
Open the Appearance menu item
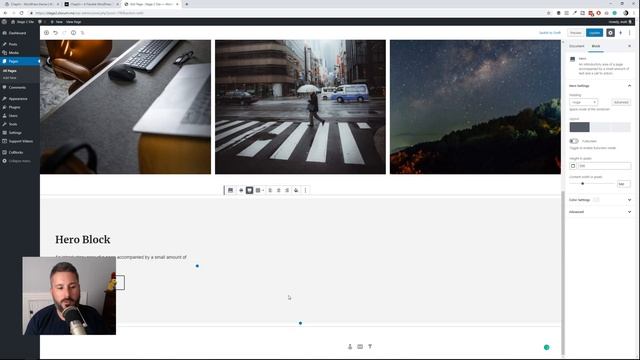18,99
